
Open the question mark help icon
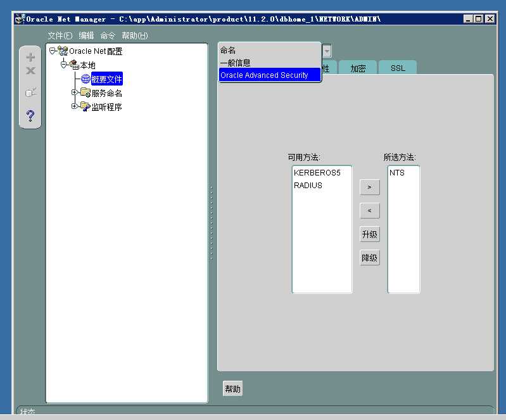pos(30,115)
